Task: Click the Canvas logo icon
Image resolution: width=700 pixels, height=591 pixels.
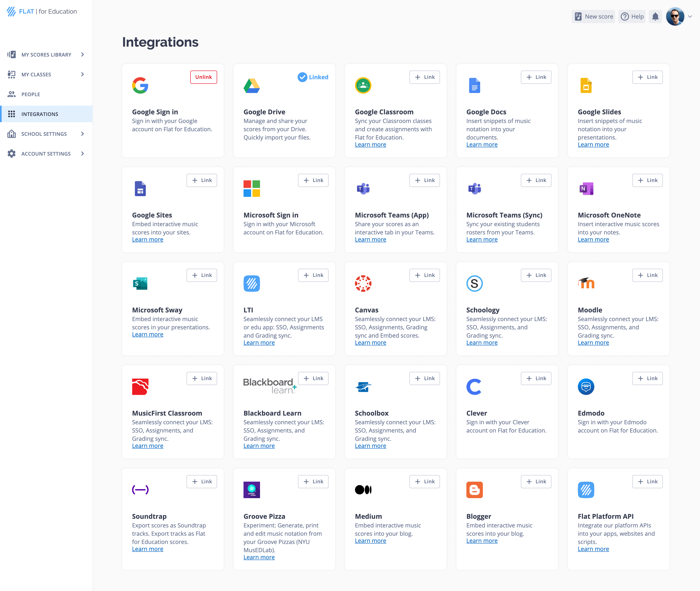Action: coord(363,284)
